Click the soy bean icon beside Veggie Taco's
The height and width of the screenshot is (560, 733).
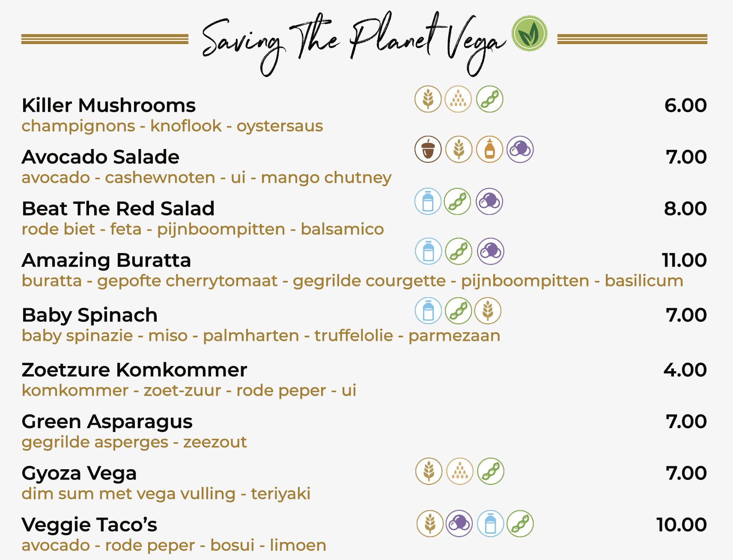pos(520,524)
